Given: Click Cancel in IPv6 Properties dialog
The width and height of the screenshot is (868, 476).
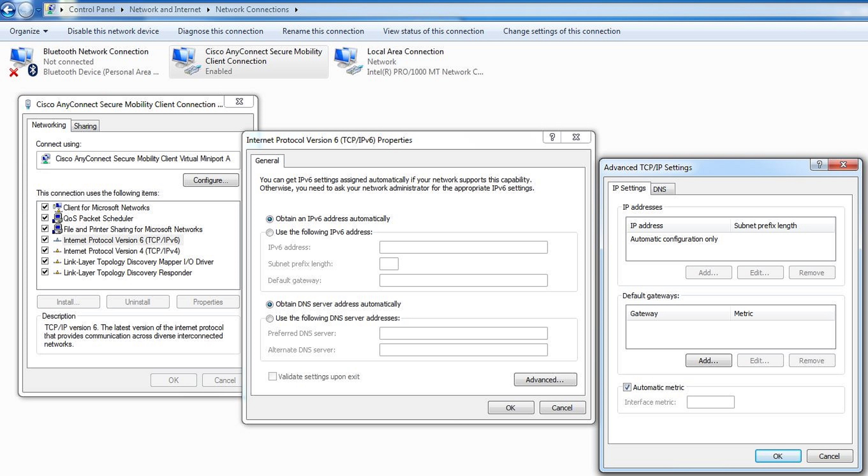Looking at the screenshot, I should (562, 408).
